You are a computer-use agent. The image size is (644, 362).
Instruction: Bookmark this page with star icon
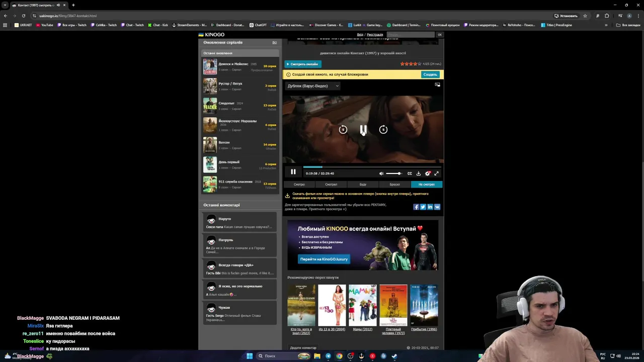click(x=585, y=16)
